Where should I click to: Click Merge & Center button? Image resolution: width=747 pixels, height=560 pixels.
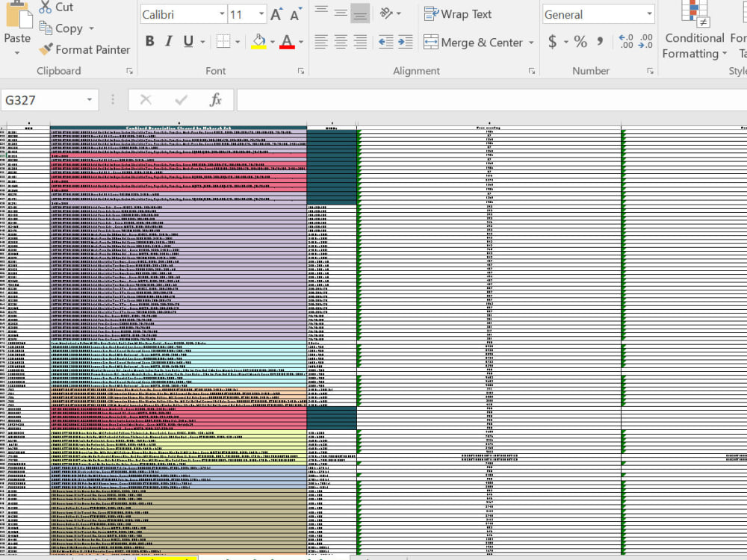tap(473, 43)
